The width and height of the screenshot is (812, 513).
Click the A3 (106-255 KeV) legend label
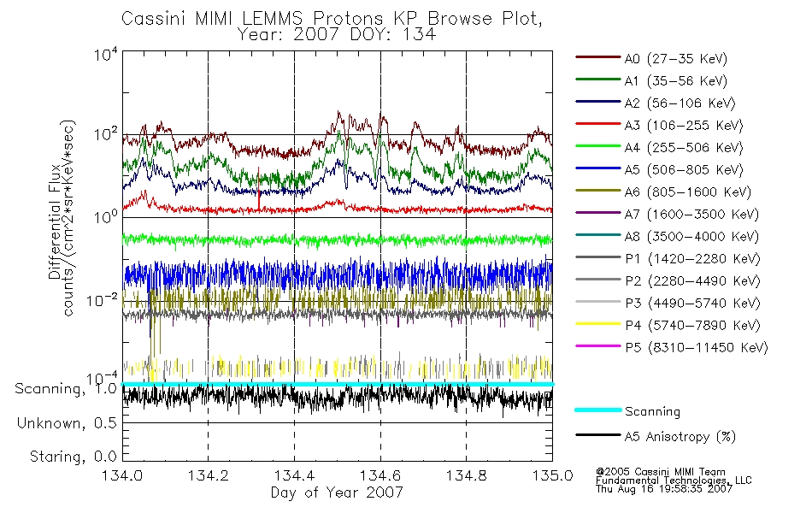click(684, 126)
